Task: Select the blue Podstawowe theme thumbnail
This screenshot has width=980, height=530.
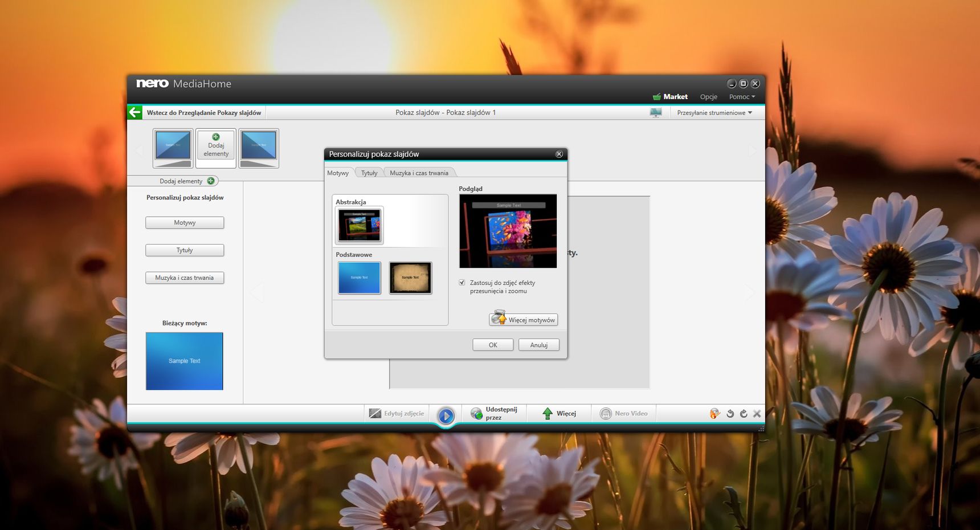Action: tap(359, 278)
